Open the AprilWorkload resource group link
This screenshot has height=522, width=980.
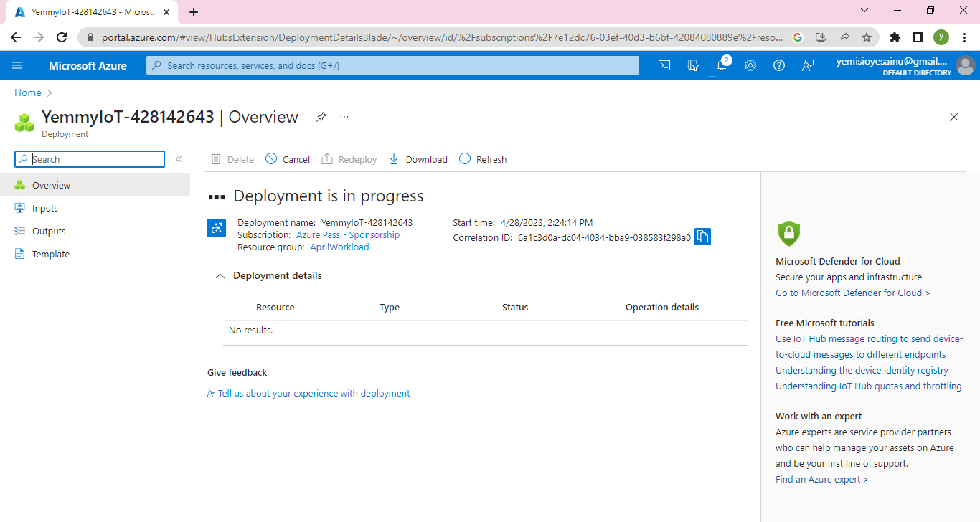[x=339, y=247]
